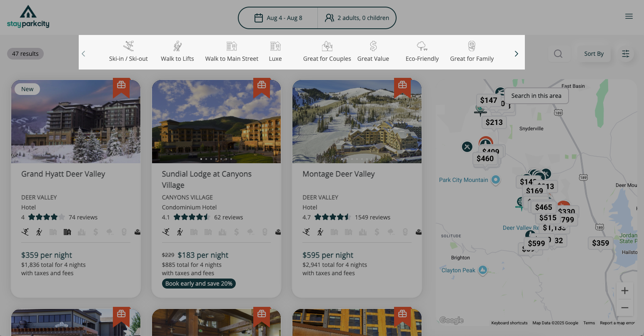Click the New badge on Grand Hyatt photo
The width and height of the screenshot is (644, 336).
click(x=27, y=89)
